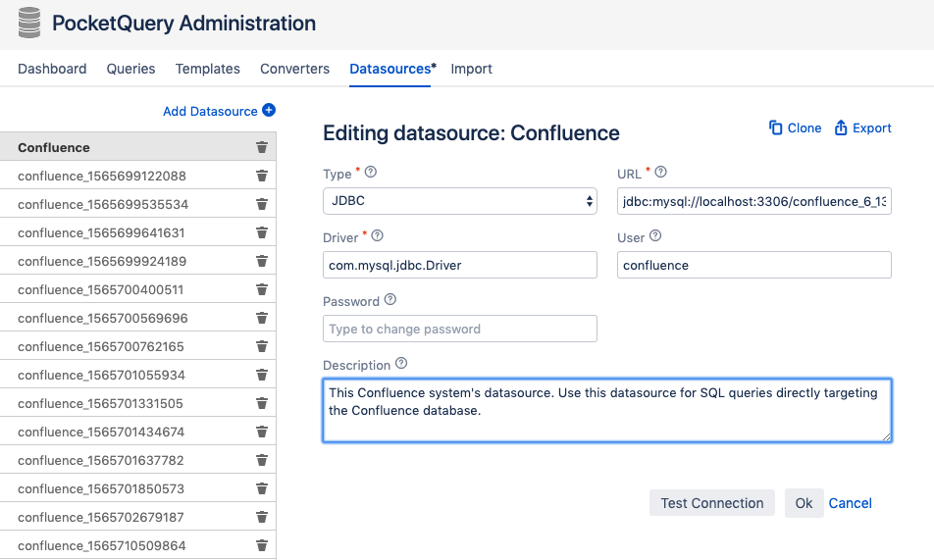
Task: Open help icon next to Driver label
Action: [377, 236]
